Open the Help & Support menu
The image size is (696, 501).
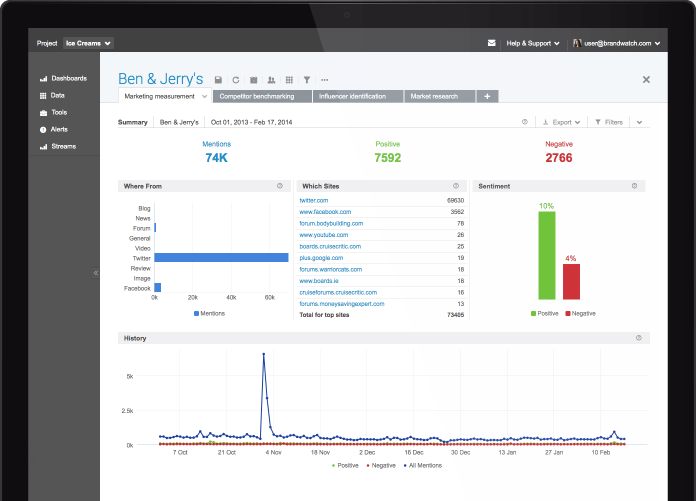point(533,43)
